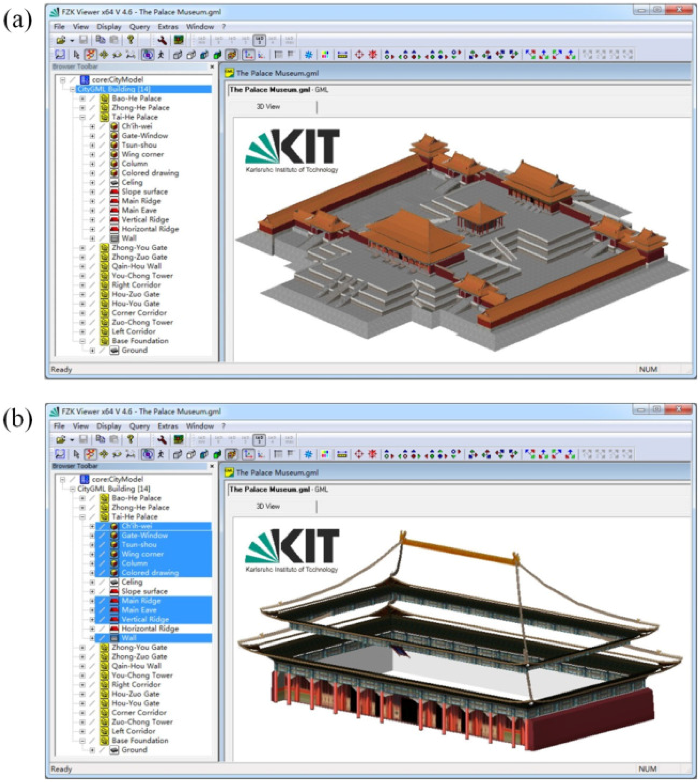
Task: Click the solid green cube icon in window (a)
Action: [x=218, y=55]
